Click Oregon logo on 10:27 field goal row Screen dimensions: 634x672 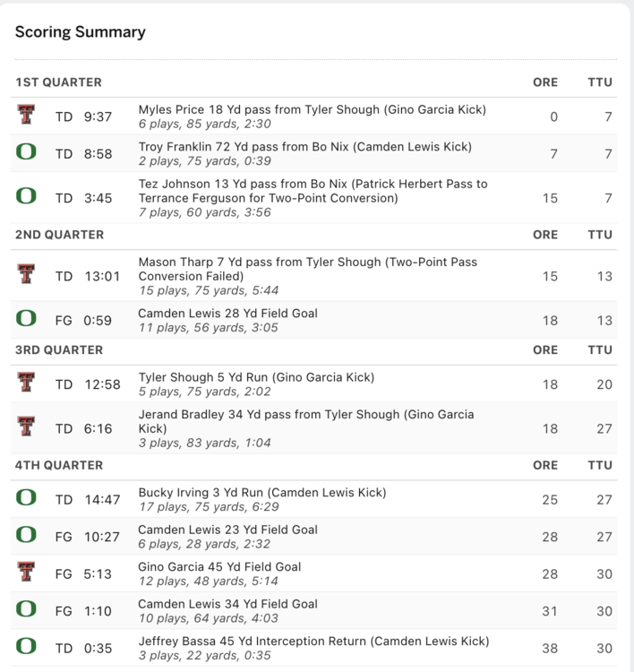[x=26, y=536]
